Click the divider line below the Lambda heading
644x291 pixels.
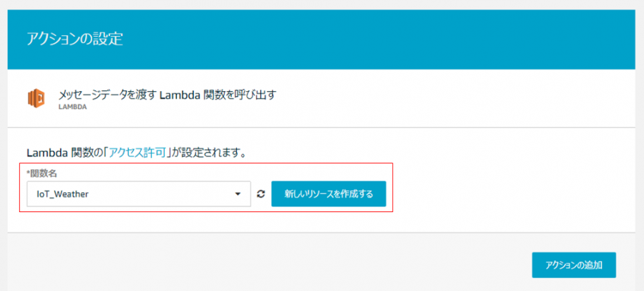coord(321,127)
